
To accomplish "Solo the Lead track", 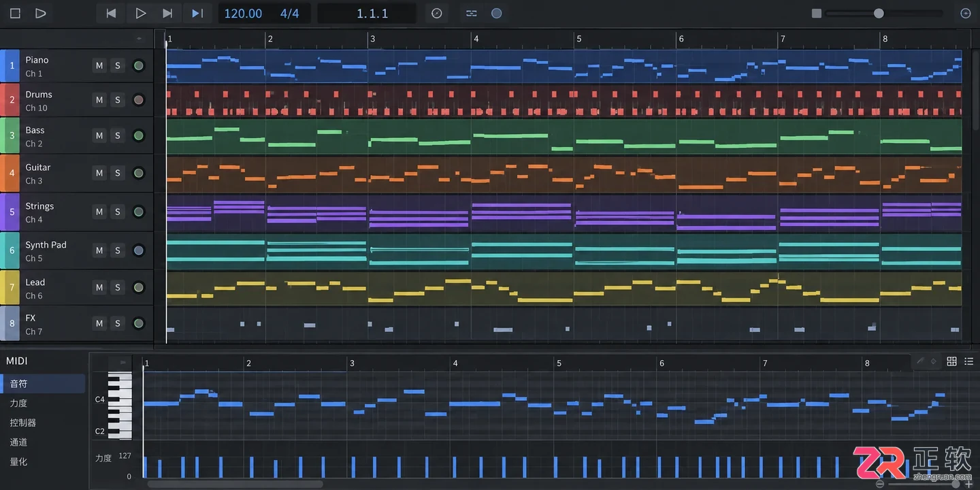I will [118, 287].
